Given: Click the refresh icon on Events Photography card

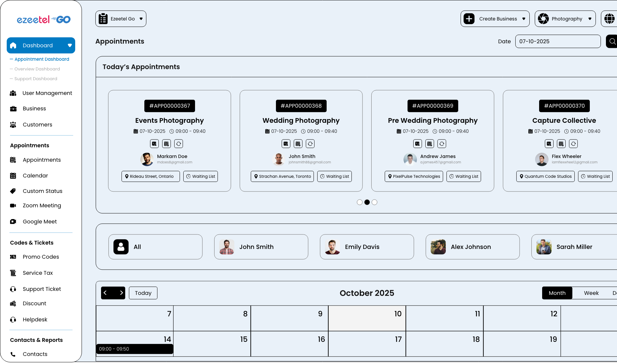Looking at the screenshot, I should coord(179,144).
